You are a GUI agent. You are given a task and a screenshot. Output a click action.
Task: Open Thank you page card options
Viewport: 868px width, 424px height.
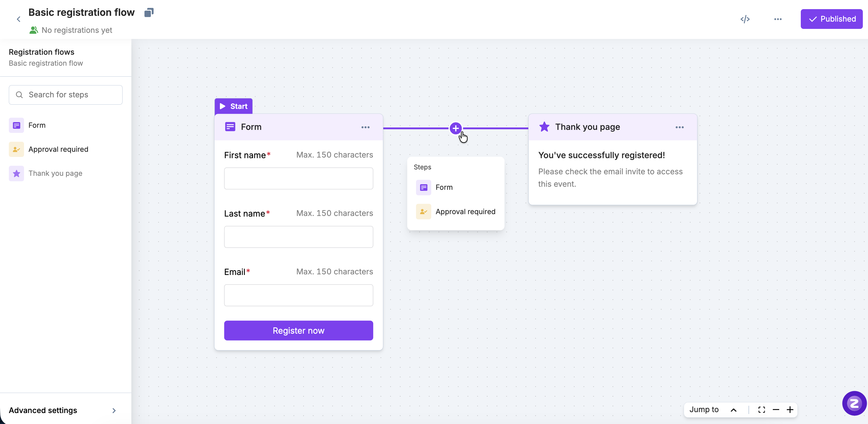point(679,127)
